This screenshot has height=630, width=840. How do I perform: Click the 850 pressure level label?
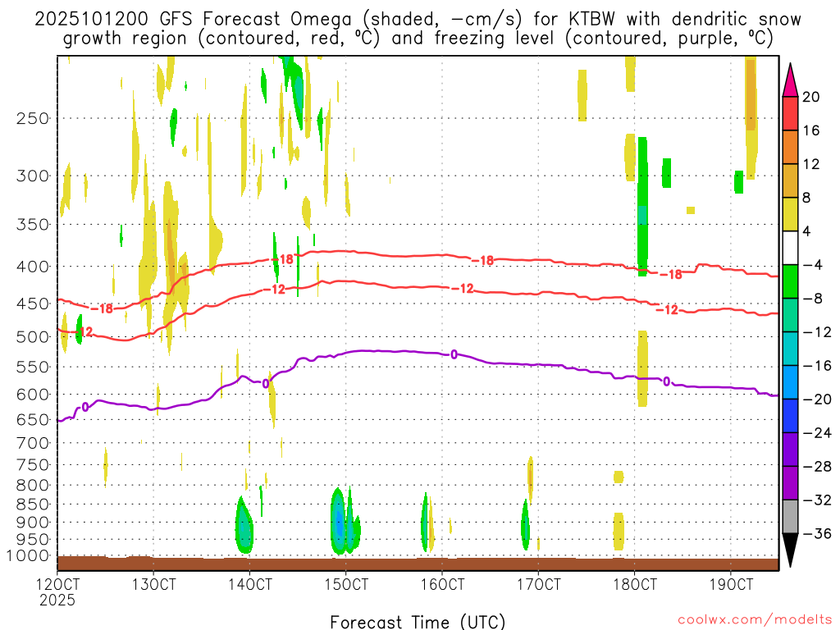click(33, 504)
